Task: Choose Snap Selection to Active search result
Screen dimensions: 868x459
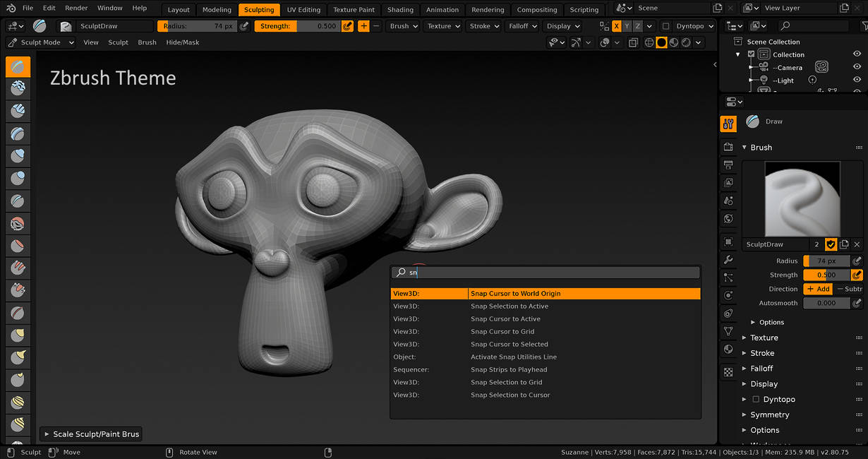Action: [x=545, y=306]
